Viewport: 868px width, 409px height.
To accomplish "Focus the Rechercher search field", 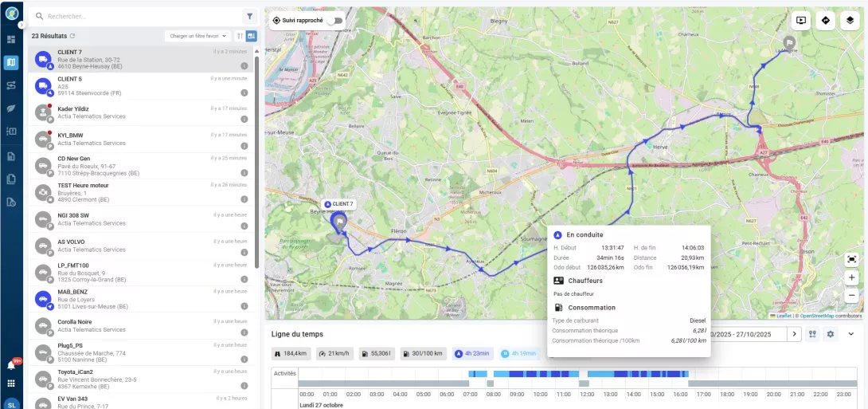I will (135, 16).
